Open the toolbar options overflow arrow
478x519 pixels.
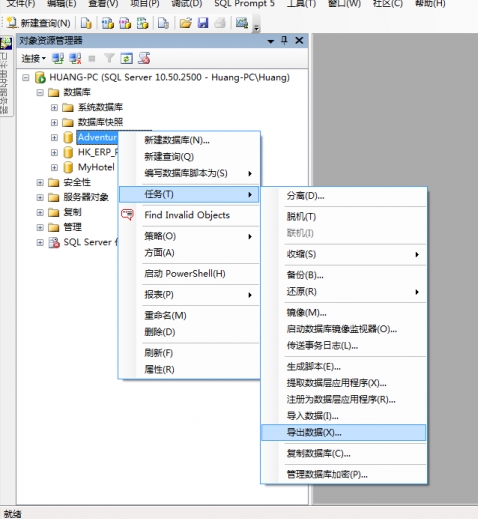[x=256, y=28]
